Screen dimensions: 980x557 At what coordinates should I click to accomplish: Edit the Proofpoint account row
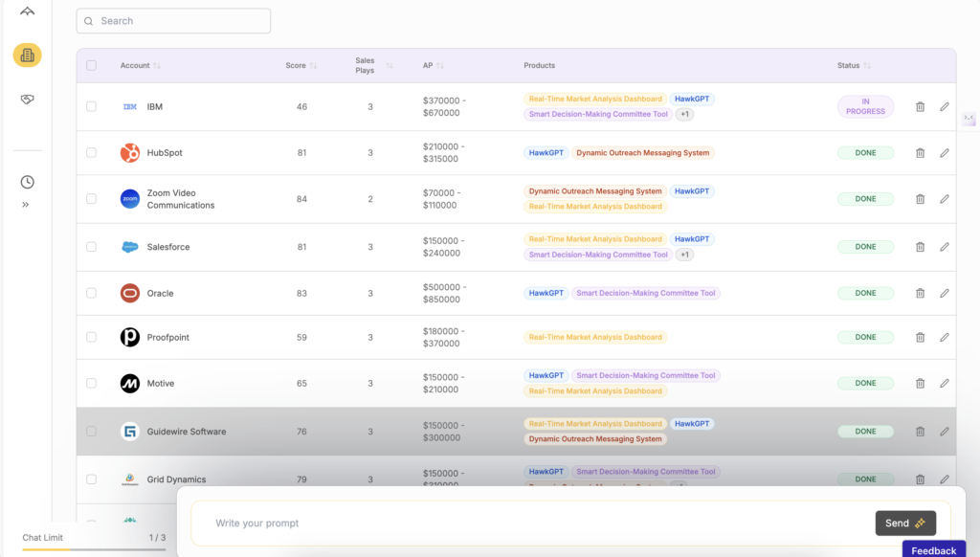pos(945,337)
